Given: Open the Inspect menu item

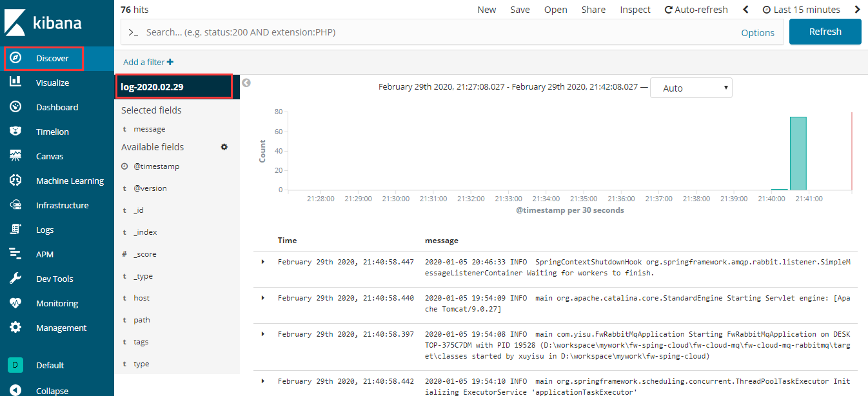Looking at the screenshot, I should (x=635, y=10).
